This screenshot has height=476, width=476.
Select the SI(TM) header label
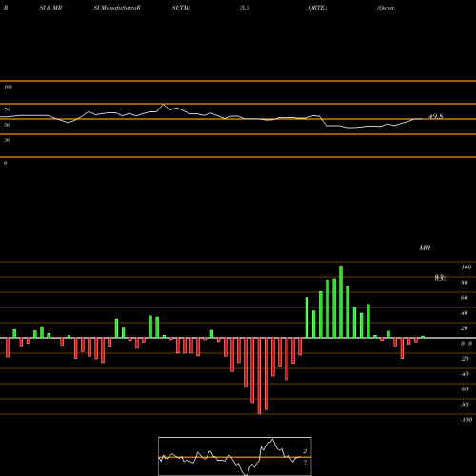click(181, 8)
